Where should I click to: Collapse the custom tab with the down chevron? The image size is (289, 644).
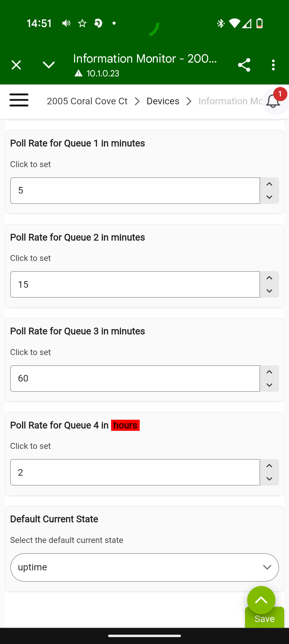pos(49,65)
